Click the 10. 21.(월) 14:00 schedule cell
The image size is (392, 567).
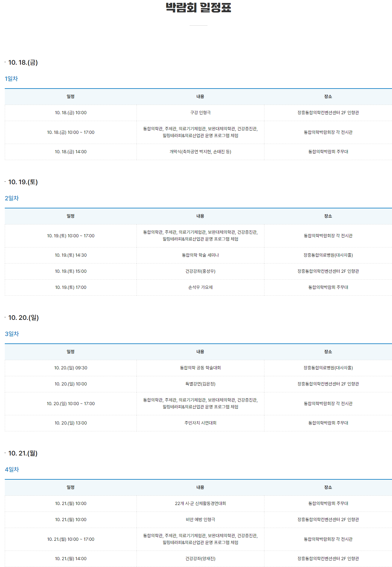point(71,559)
